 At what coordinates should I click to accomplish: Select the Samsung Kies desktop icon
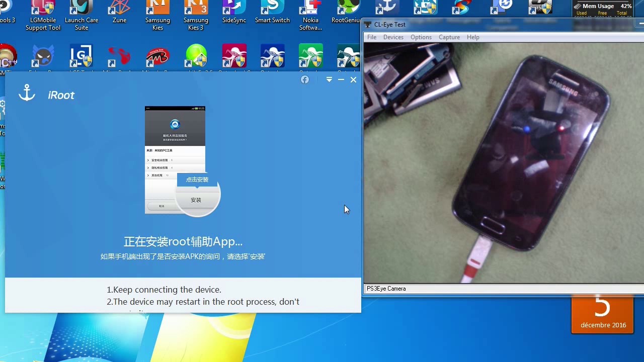[x=157, y=16]
